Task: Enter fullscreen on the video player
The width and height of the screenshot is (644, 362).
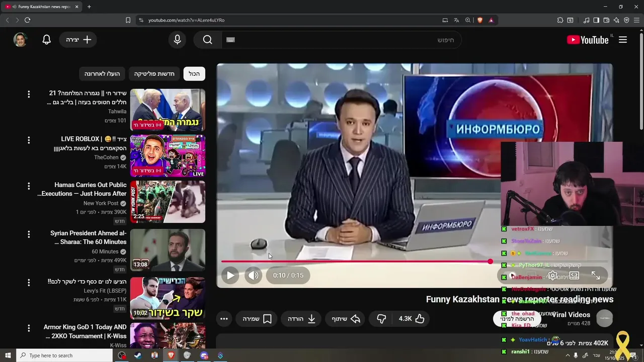Action: pos(596,276)
